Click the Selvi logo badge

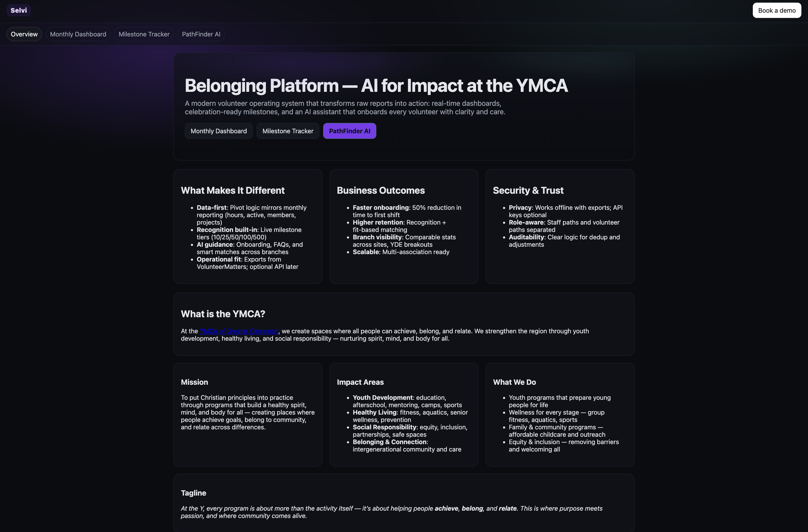(19, 10)
